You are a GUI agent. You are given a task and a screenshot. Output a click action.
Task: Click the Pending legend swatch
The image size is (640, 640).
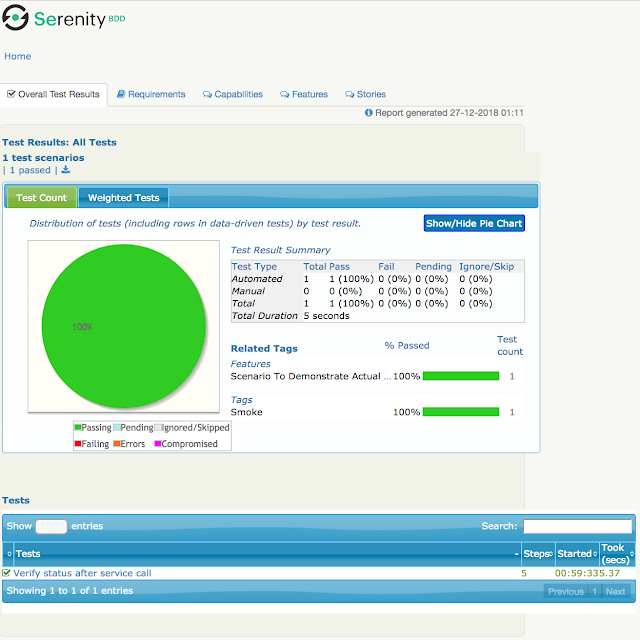[x=116, y=427]
